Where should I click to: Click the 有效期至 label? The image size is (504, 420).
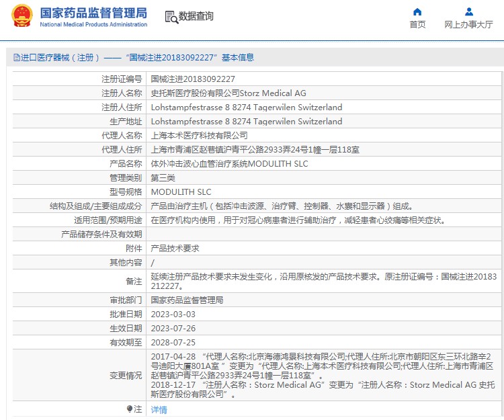click(x=126, y=343)
